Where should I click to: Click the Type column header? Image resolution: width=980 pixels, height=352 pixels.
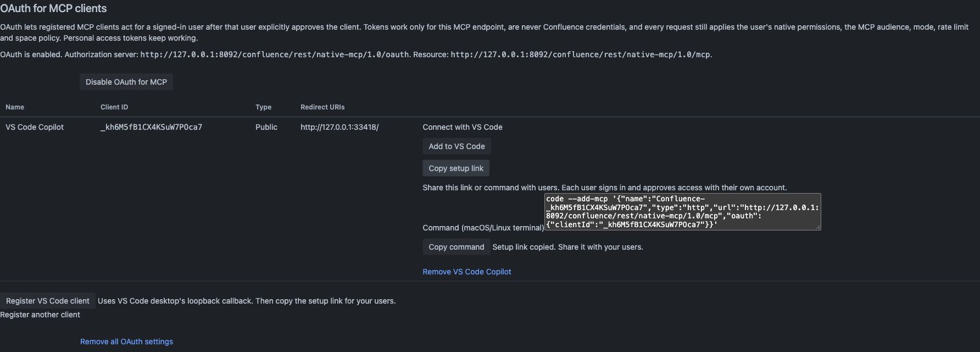point(263,107)
